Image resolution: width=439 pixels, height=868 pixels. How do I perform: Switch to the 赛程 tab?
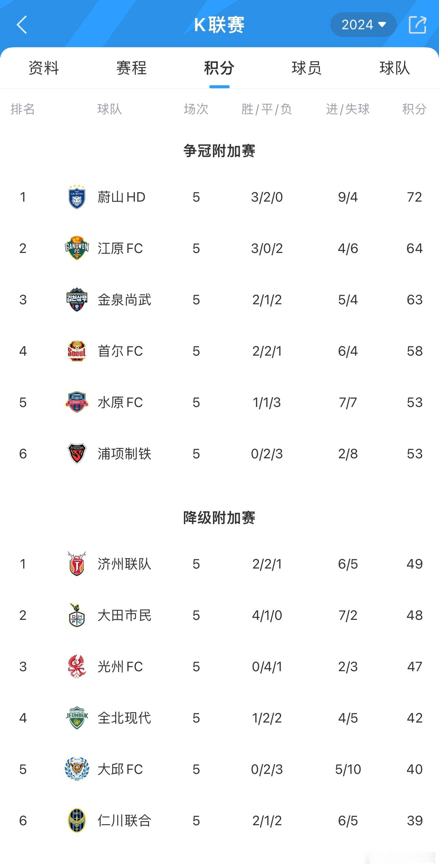(132, 68)
